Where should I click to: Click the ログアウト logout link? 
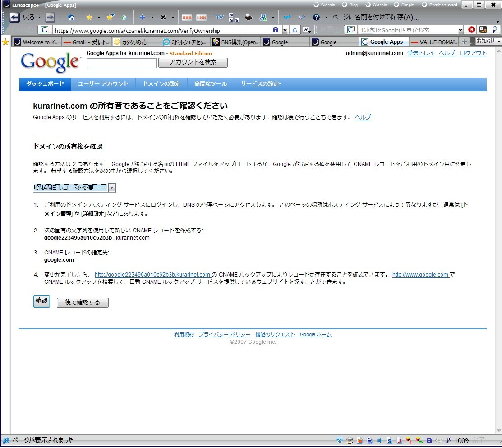473,53
